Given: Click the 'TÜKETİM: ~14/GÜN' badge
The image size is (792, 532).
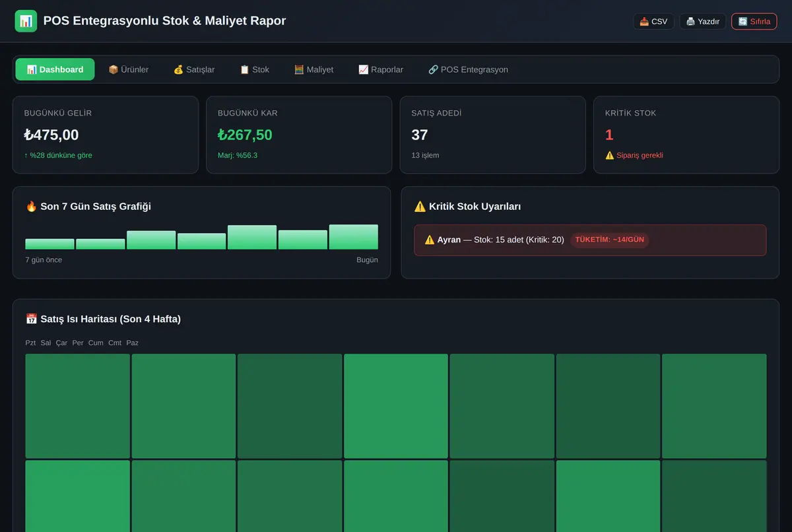Looking at the screenshot, I should coord(610,240).
